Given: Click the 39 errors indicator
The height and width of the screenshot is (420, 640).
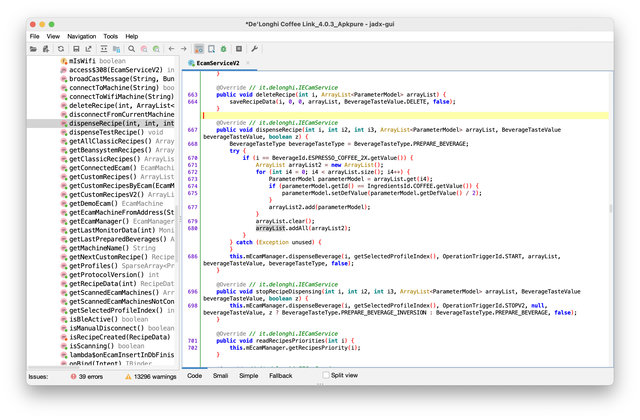Looking at the screenshot, I should [87, 376].
